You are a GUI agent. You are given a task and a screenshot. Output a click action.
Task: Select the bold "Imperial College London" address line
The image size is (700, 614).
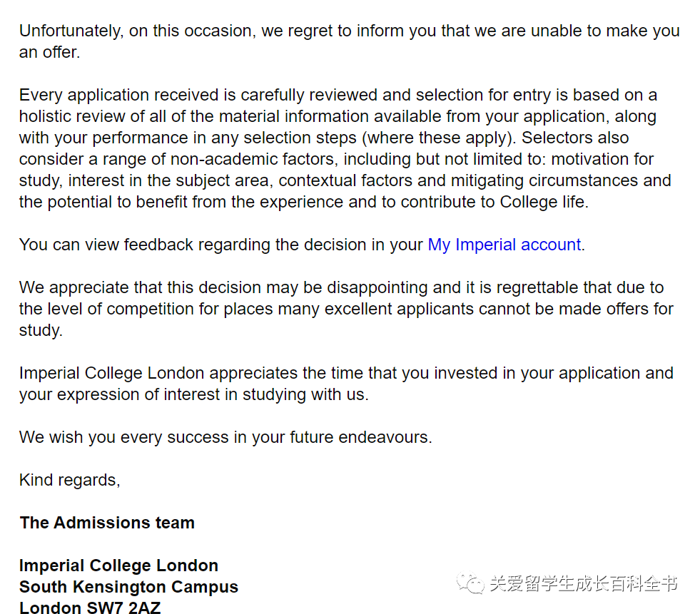click(118, 566)
